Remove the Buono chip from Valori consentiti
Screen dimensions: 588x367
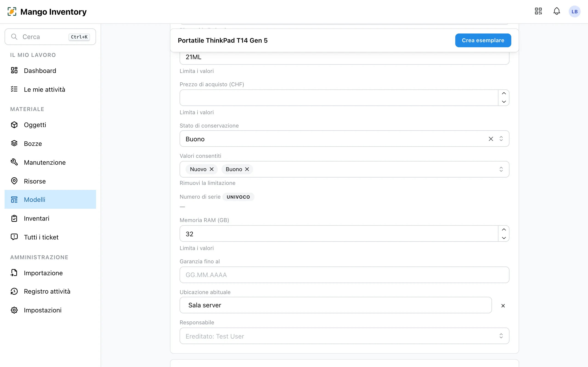pos(247,169)
